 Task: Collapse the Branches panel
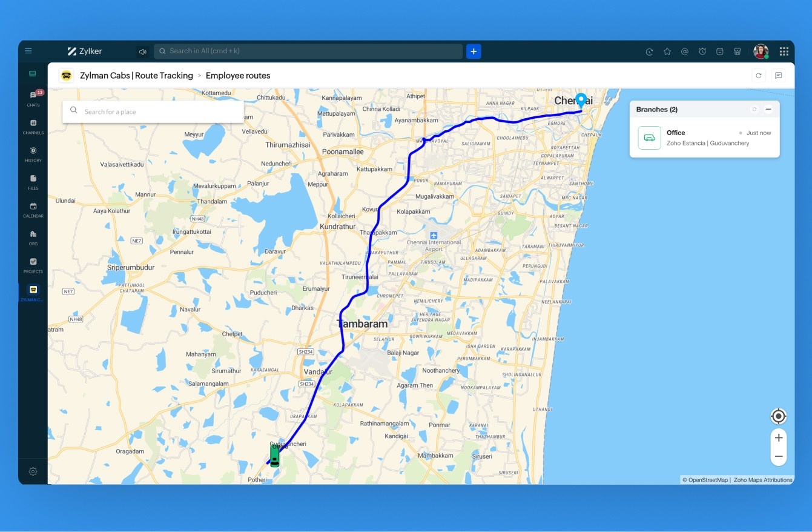[x=768, y=109]
